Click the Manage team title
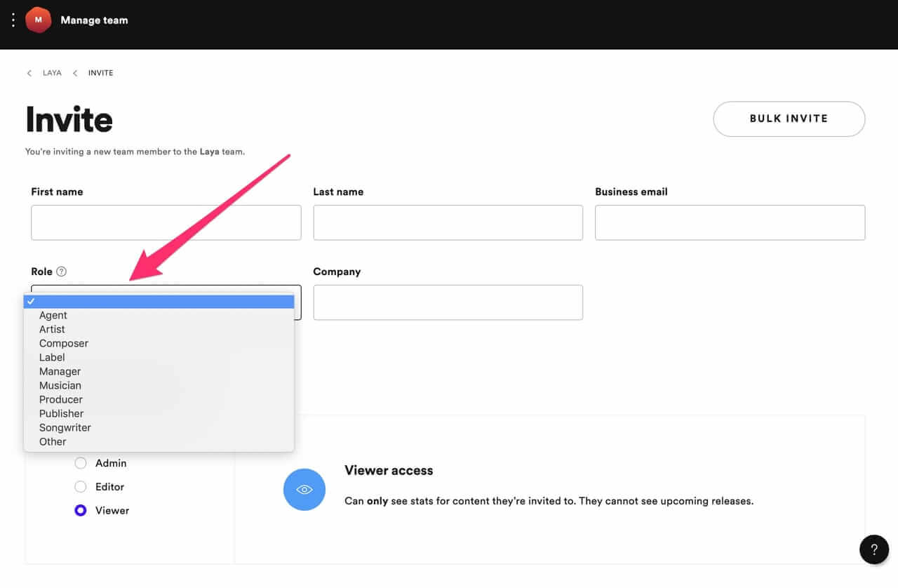 (94, 20)
